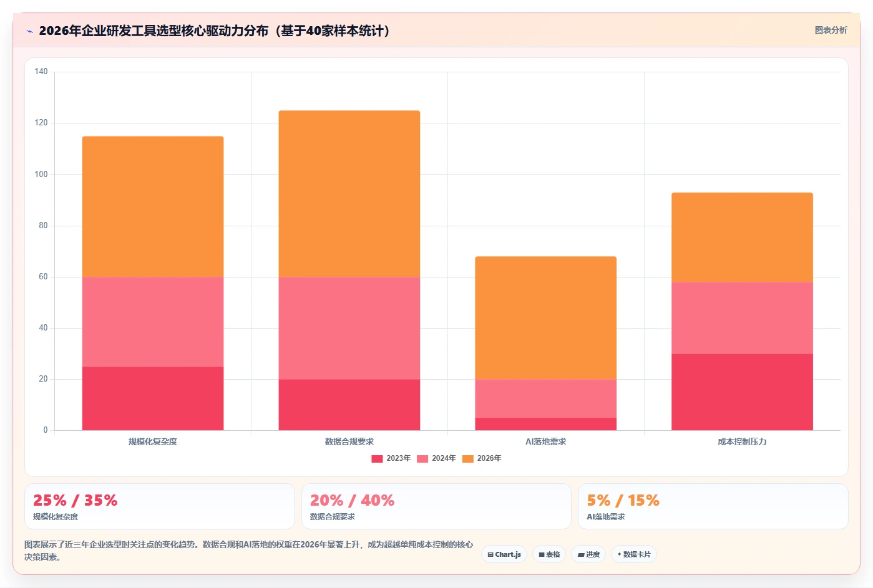
Task: Click the orange 2026年 legend color box
Action: [x=468, y=459]
